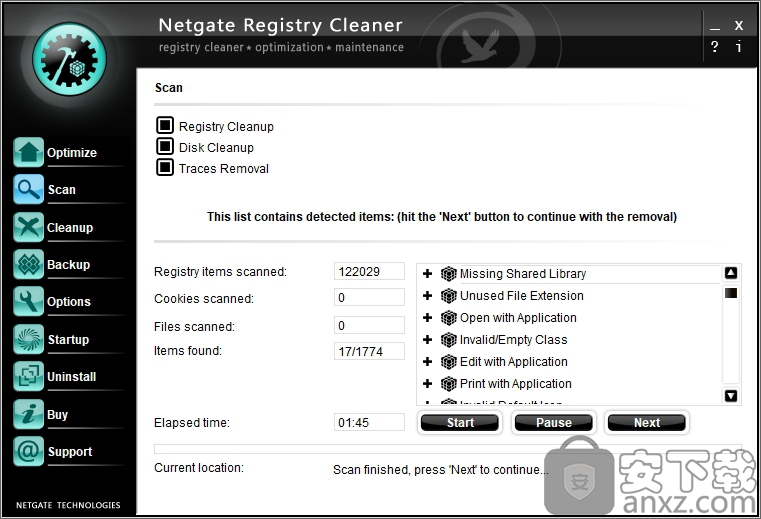
Task: Expand the Invalid/Empty Class node
Action: click(x=428, y=340)
